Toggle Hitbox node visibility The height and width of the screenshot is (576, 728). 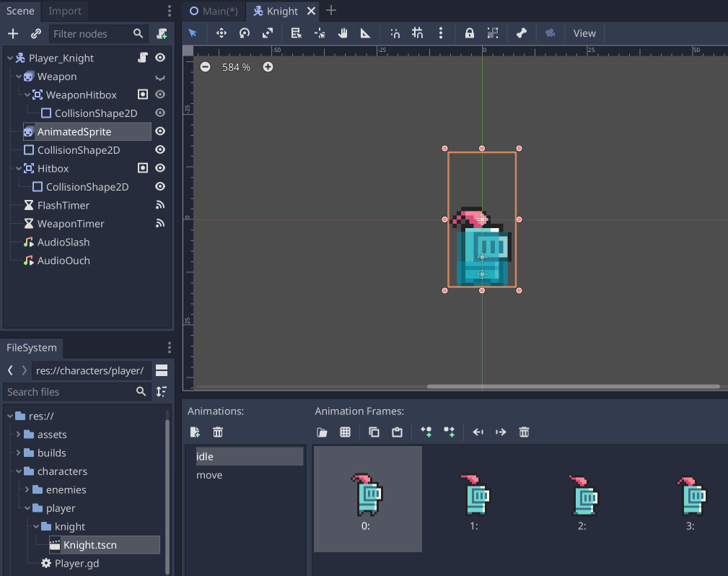point(160,168)
